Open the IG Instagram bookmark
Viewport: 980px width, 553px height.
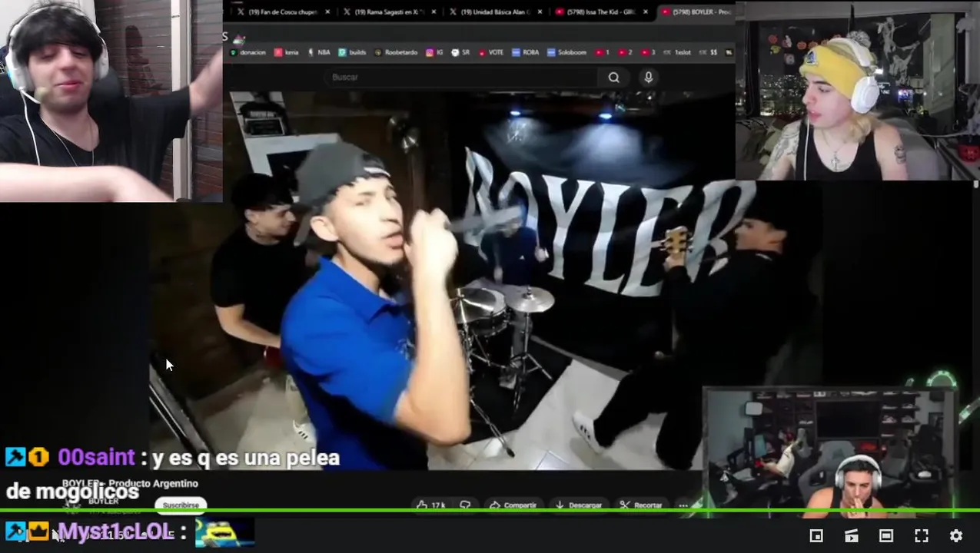(435, 52)
